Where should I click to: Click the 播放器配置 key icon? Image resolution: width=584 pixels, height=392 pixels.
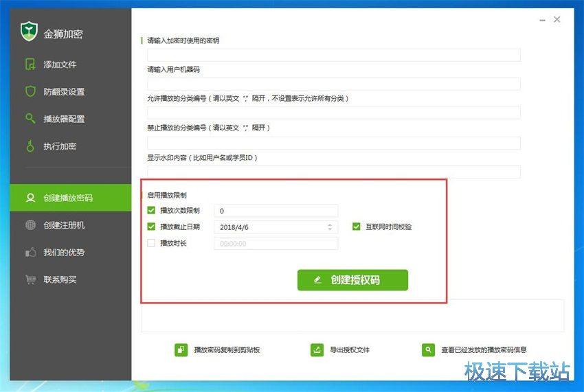click(x=30, y=118)
